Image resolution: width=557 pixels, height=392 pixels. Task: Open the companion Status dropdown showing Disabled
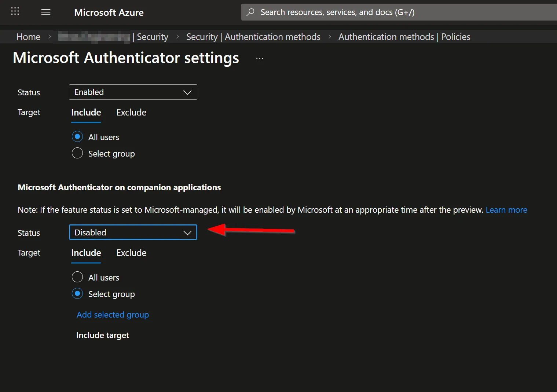(x=133, y=232)
